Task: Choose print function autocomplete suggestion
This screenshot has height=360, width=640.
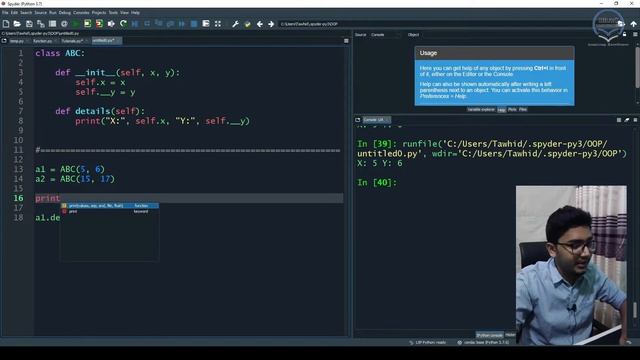Action: (110, 206)
